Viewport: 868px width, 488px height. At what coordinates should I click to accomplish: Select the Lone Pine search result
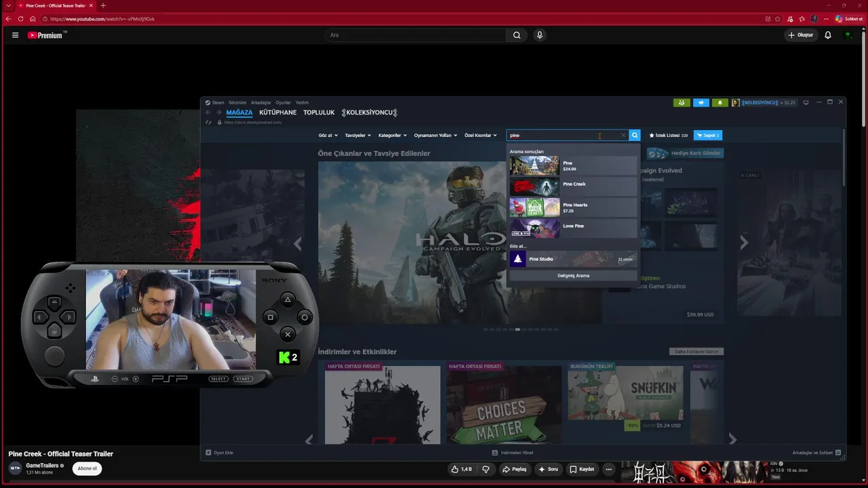pyautogui.click(x=573, y=228)
